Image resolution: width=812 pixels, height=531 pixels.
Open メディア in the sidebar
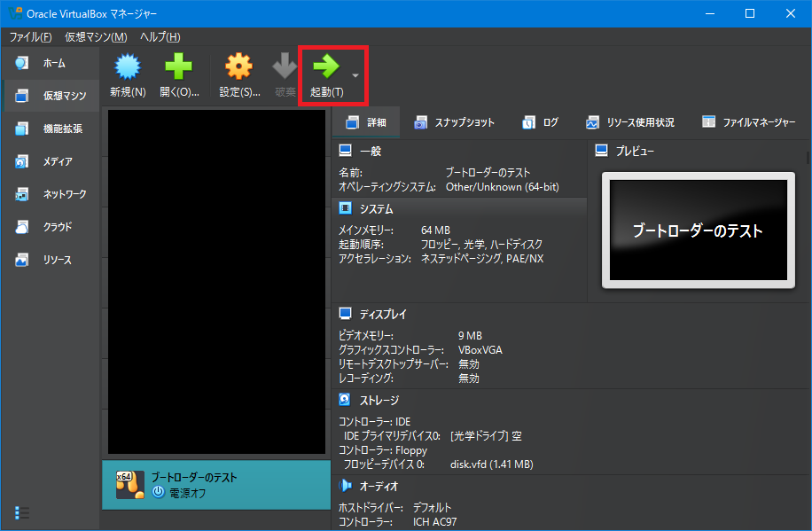[51, 161]
